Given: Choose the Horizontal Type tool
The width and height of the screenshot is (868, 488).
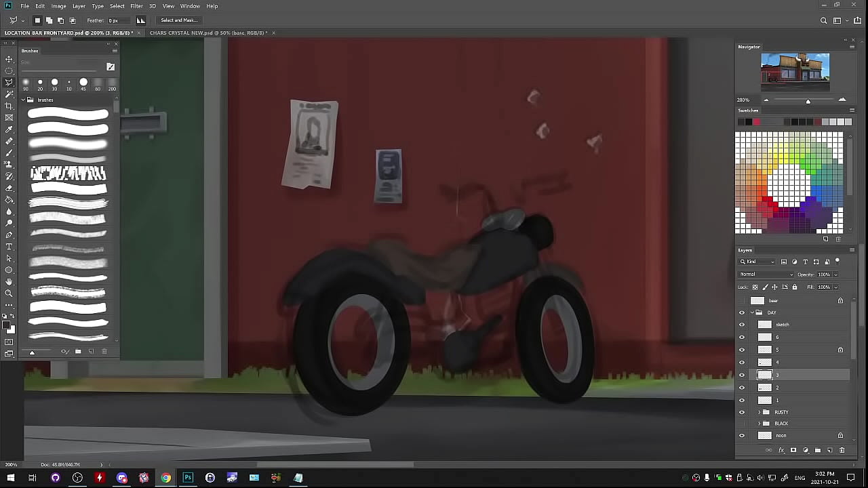Looking at the screenshot, I should [9, 246].
